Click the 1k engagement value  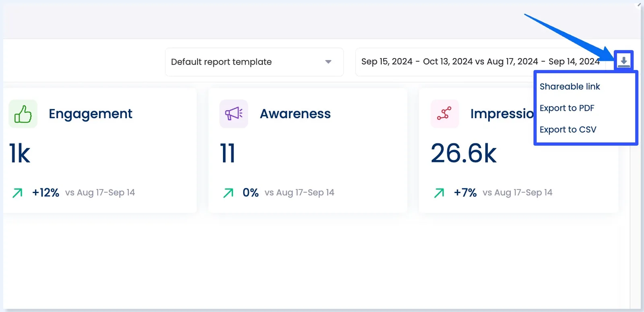coord(20,154)
